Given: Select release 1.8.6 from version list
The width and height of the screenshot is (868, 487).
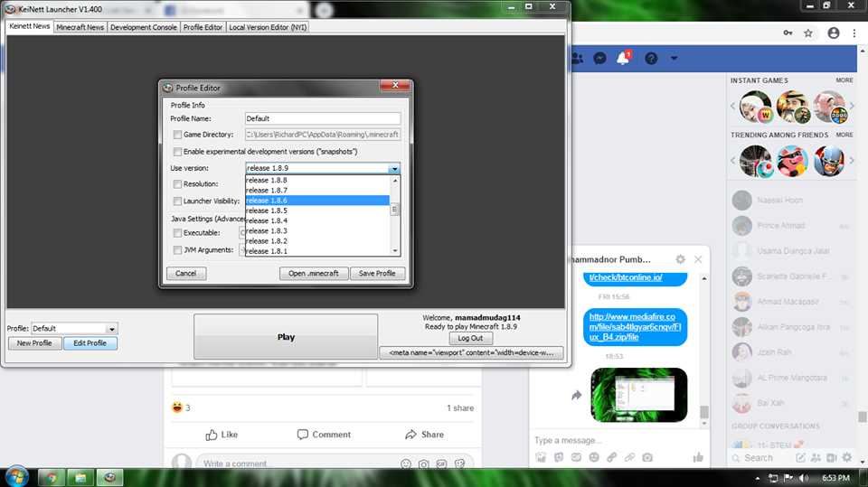Looking at the screenshot, I should (x=317, y=201).
